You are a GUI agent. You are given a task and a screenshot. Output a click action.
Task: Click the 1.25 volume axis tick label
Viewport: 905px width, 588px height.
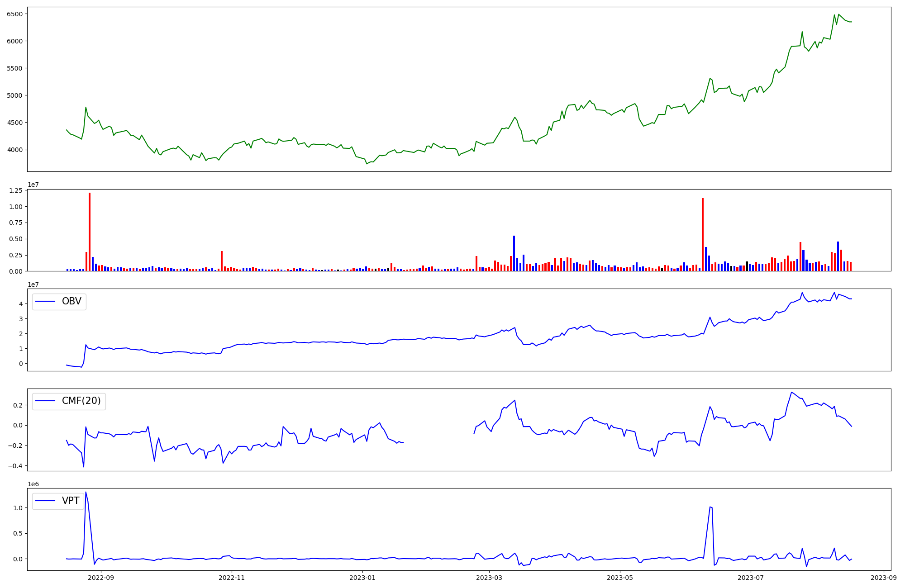click(x=15, y=190)
